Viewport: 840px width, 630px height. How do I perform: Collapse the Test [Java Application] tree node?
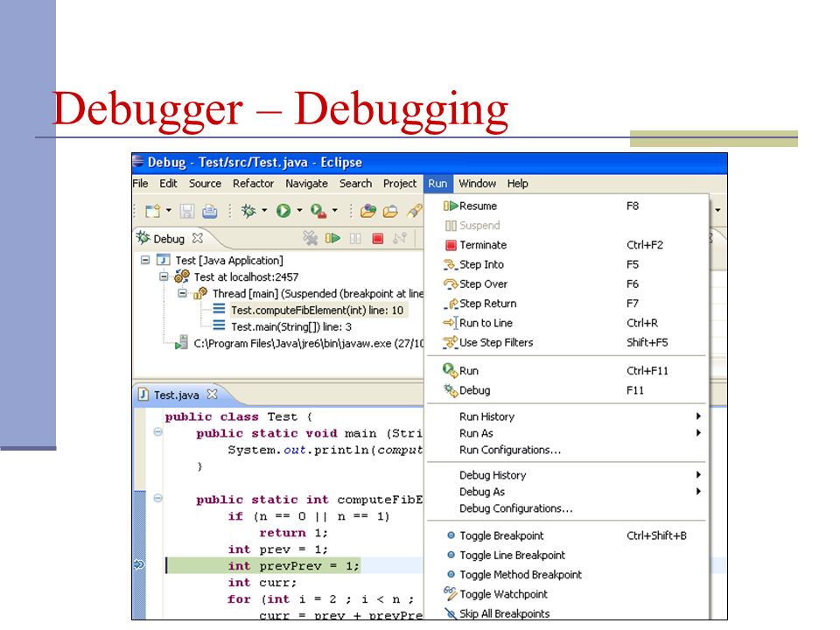(145, 261)
